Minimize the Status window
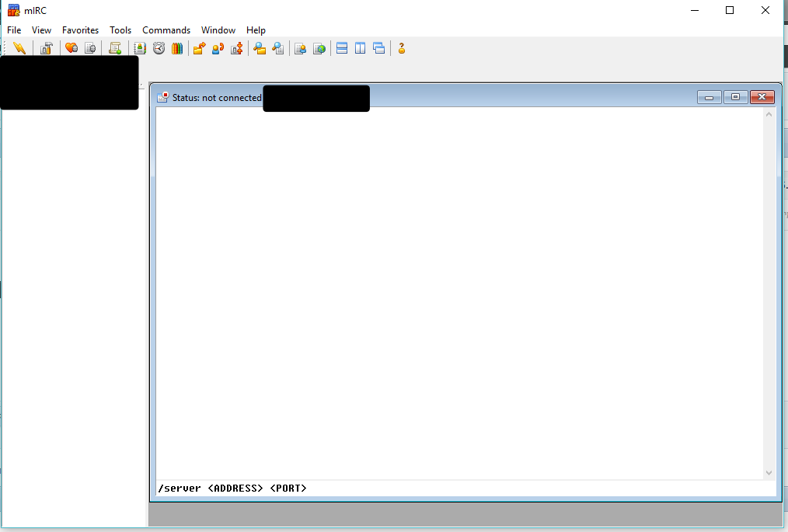 click(710, 97)
